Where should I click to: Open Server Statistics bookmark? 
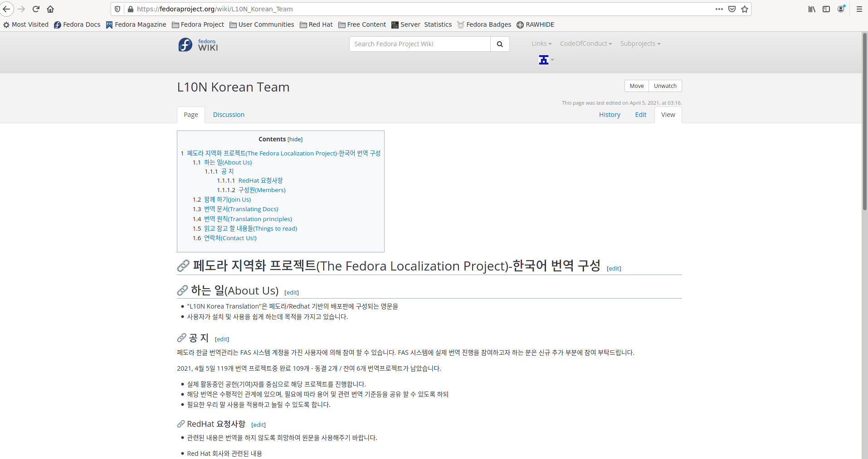tap(422, 24)
